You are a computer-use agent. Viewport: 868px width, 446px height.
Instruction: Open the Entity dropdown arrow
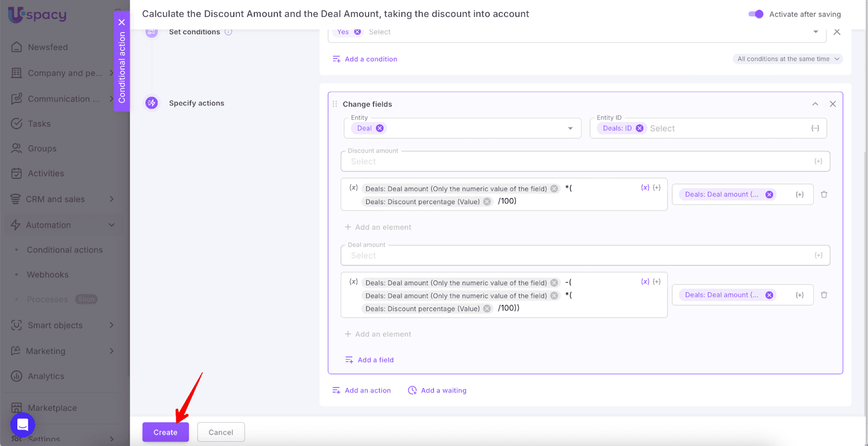(570, 129)
